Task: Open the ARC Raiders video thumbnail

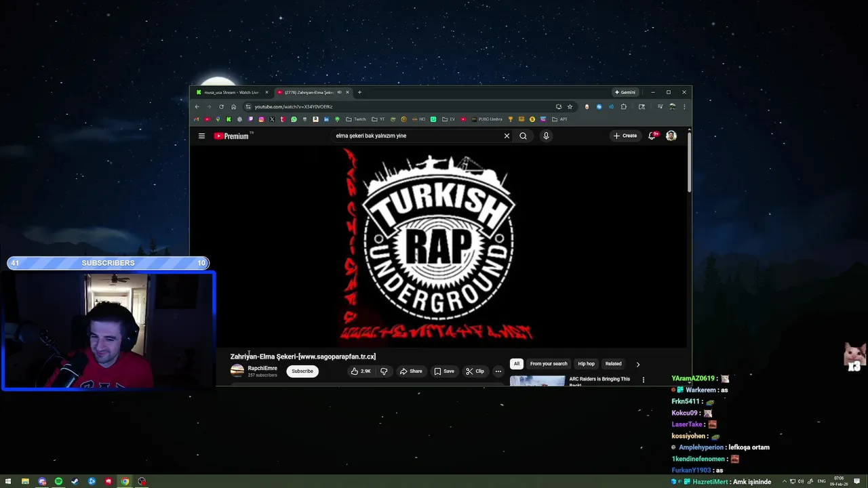Action: click(x=537, y=381)
